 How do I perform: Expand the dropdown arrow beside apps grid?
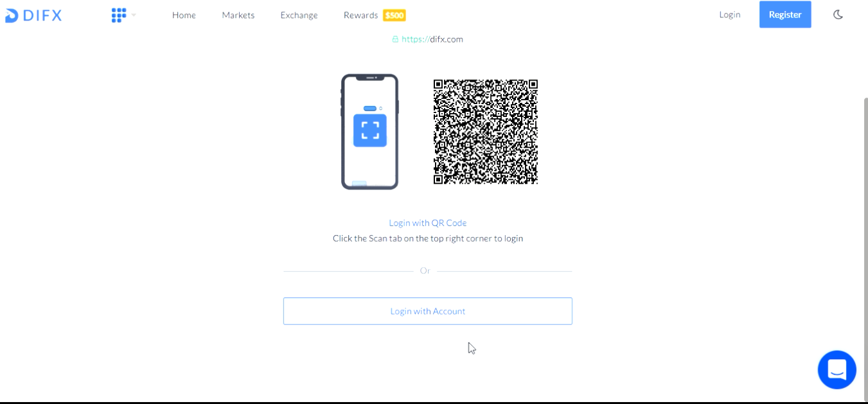tap(134, 15)
